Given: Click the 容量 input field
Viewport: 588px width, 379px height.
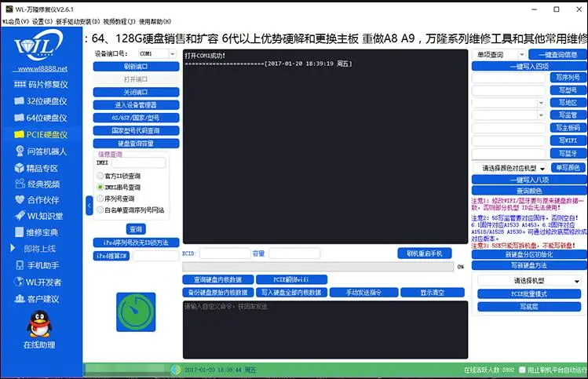Looking at the screenshot, I should coord(294,253).
